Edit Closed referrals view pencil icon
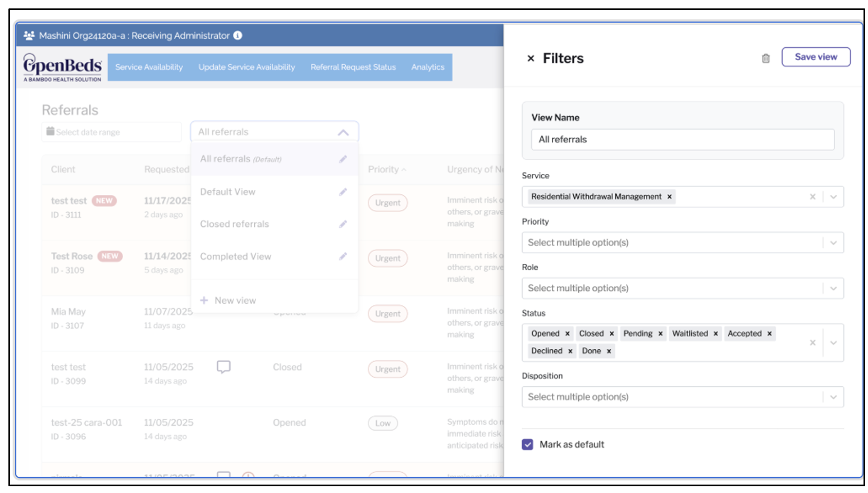The width and height of the screenshot is (868, 493). (x=343, y=224)
